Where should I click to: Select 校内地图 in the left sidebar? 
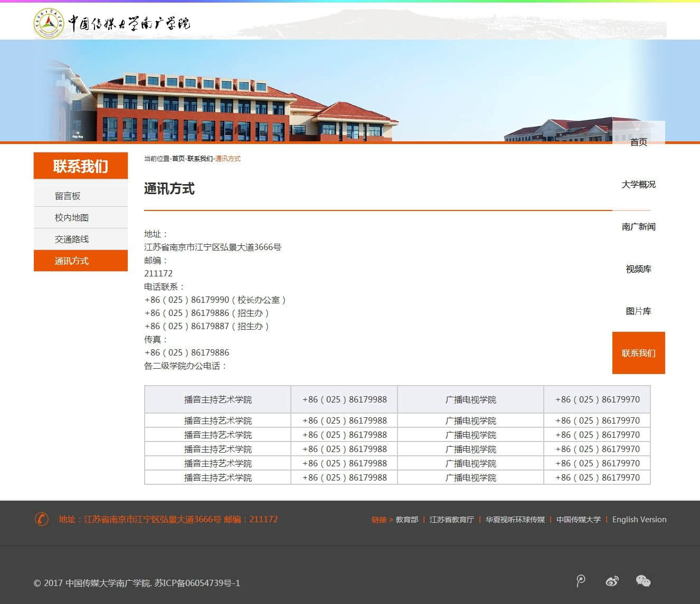point(72,217)
